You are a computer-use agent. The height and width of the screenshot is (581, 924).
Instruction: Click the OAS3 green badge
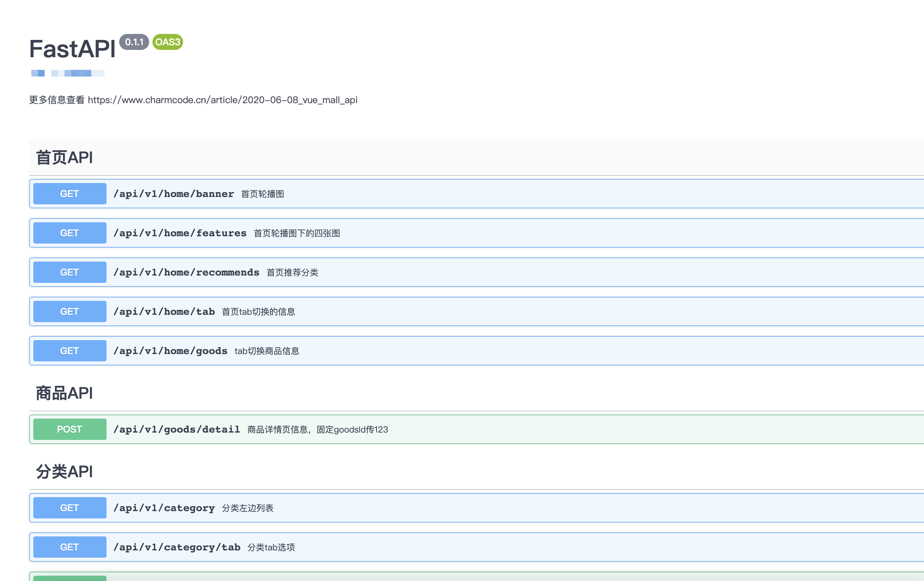[168, 42]
